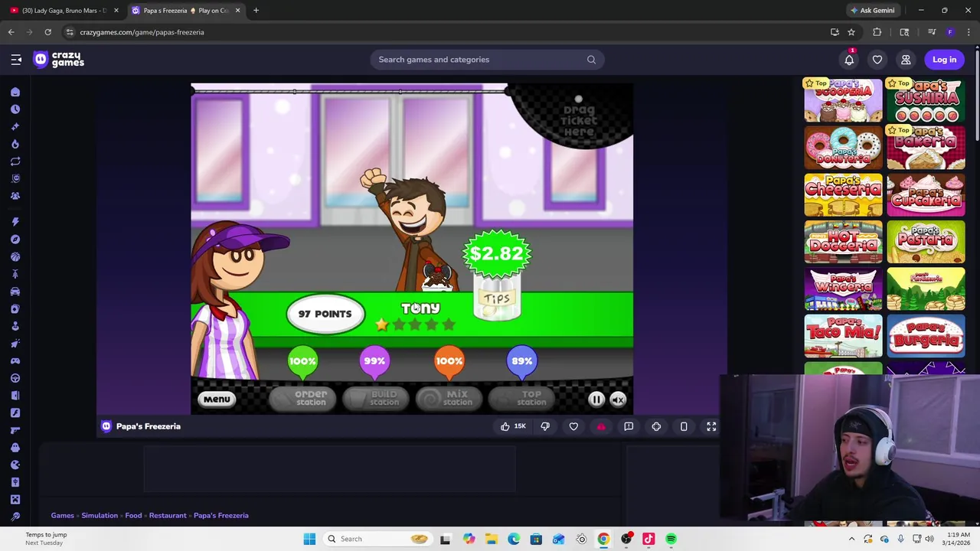Open the Recent sidebar clock icon
The image size is (980, 551).
pos(15,109)
